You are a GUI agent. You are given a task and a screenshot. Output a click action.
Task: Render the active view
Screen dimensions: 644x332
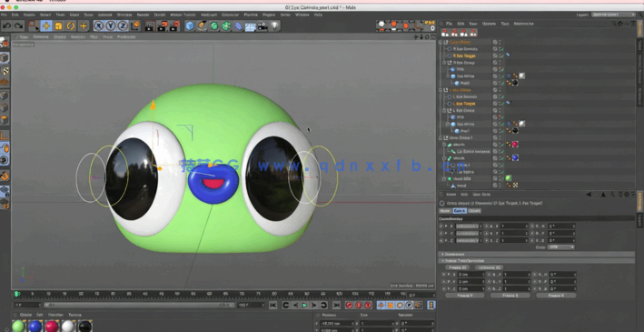(150, 25)
